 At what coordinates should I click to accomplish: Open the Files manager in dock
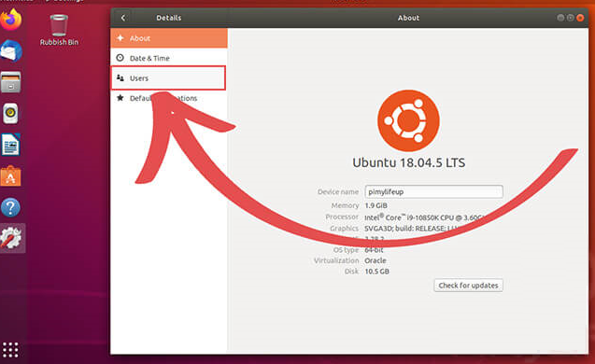(x=10, y=82)
